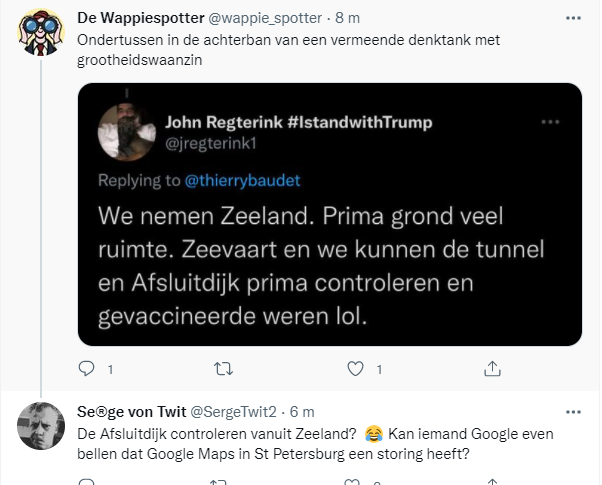Open the @SergeTwit2 handle

[235, 412]
